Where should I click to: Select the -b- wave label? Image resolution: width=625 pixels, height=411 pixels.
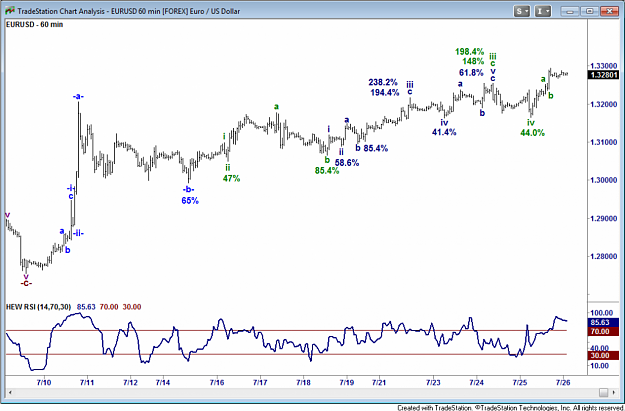tap(188, 189)
